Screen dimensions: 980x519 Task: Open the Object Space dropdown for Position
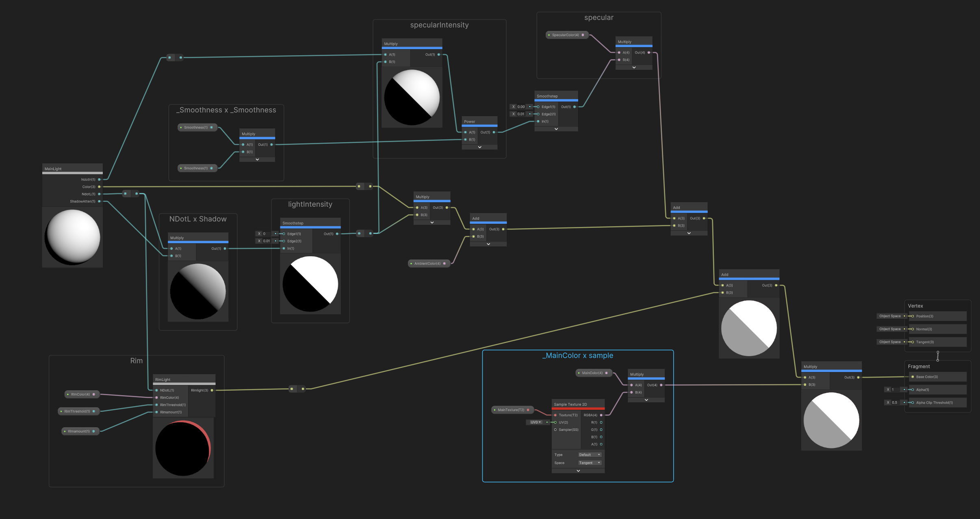click(x=890, y=316)
